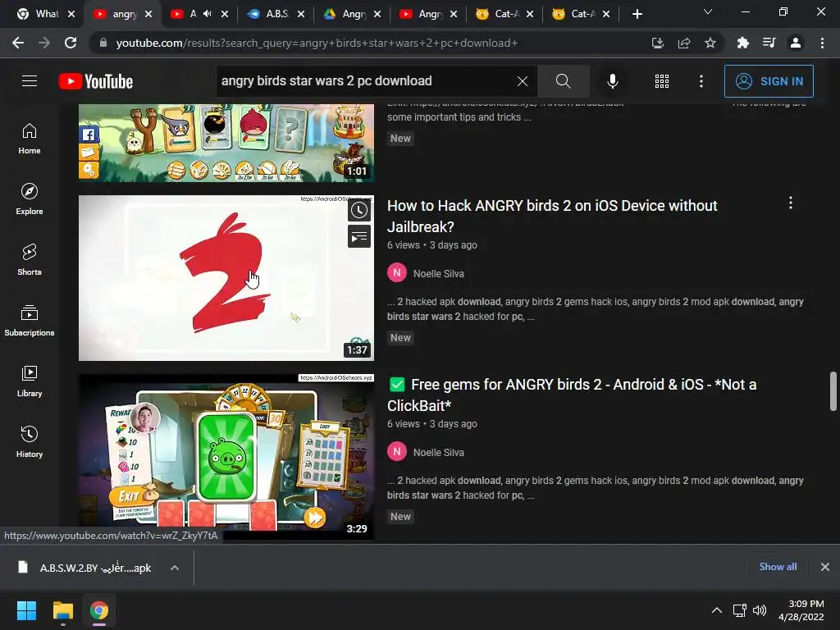Close the active angry YouTube tab

click(x=148, y=14)
